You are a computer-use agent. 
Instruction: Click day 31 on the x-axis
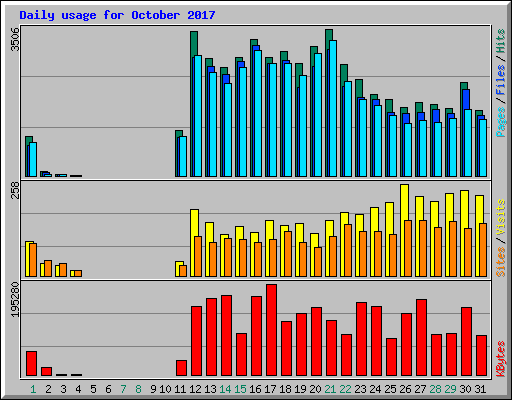(480, 389)
